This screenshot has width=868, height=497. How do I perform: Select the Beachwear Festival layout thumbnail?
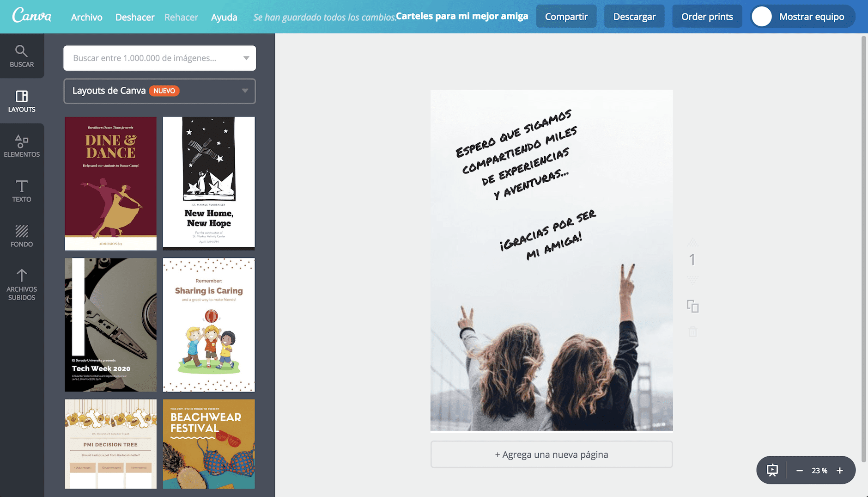(209, 444)
